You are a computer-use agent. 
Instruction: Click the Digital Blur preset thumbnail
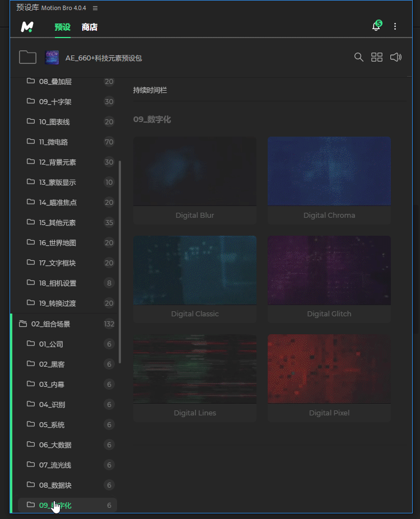tap(195, 171)
